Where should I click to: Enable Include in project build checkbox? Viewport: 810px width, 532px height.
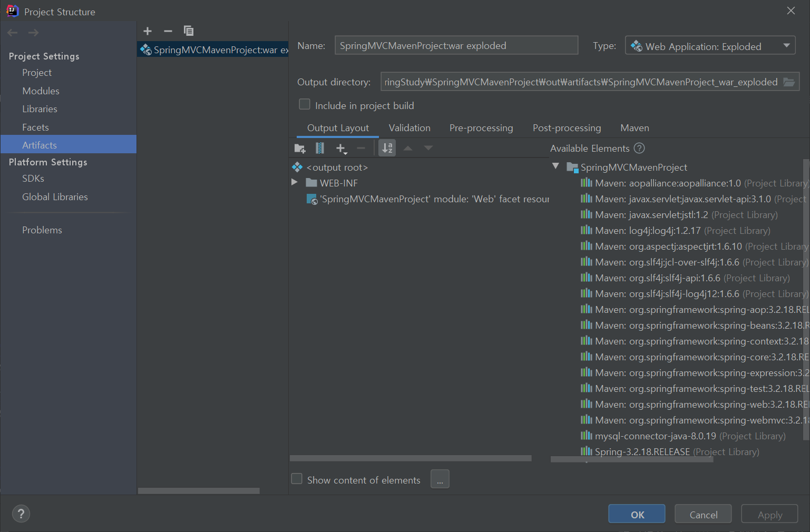pyautogui.click(x=305, y=104)
